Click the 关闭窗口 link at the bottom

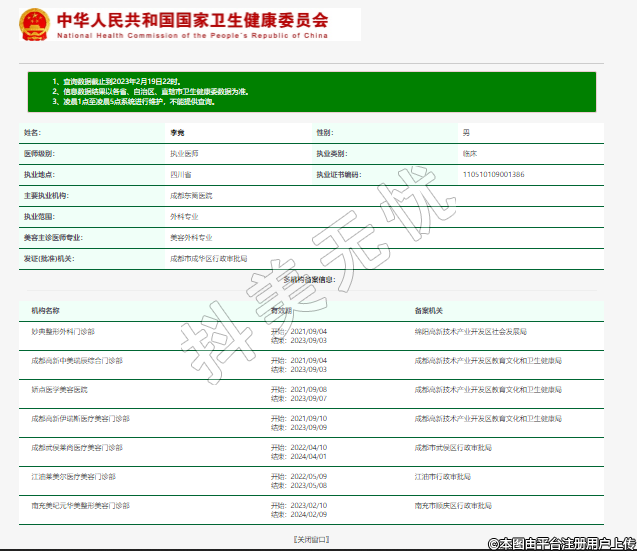tap(311, 539)
